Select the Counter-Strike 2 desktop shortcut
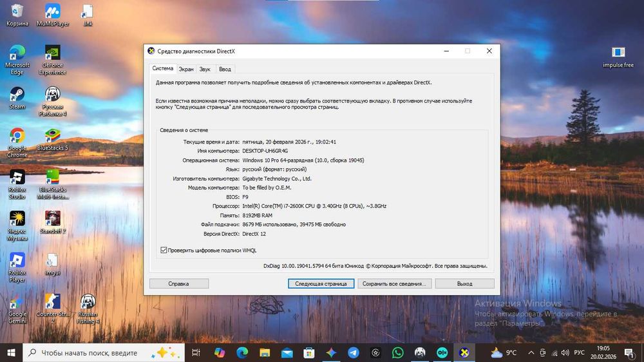The width and height of the screenshot is (644, 362). [x=53, y=309]
